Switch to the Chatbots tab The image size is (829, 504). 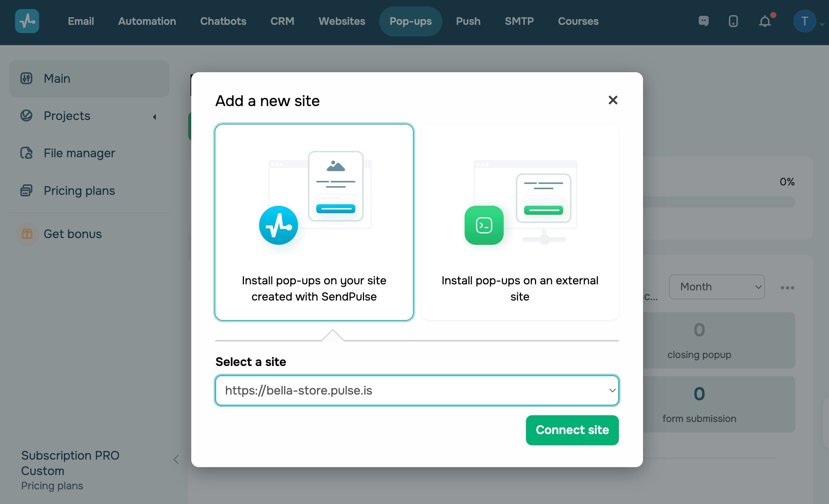(x=223, y=21)
